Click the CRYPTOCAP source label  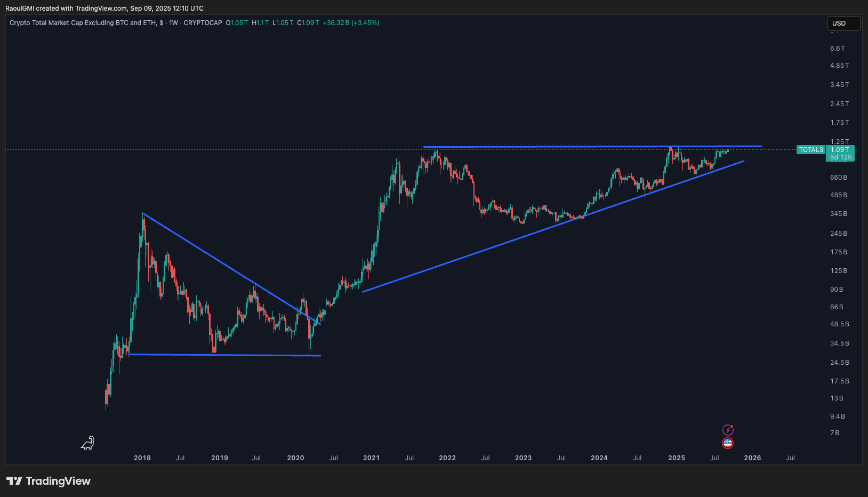(203, 23)
